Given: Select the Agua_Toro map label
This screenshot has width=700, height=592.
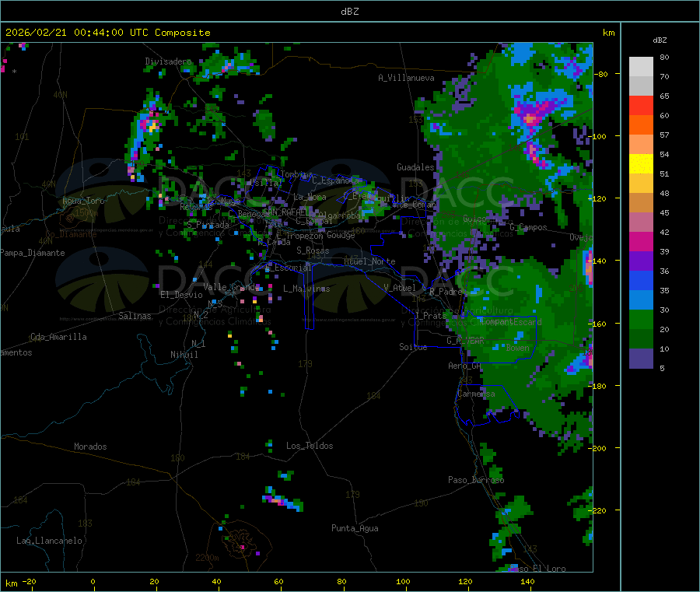Looking at the screenshot, I should pos(83,201).
